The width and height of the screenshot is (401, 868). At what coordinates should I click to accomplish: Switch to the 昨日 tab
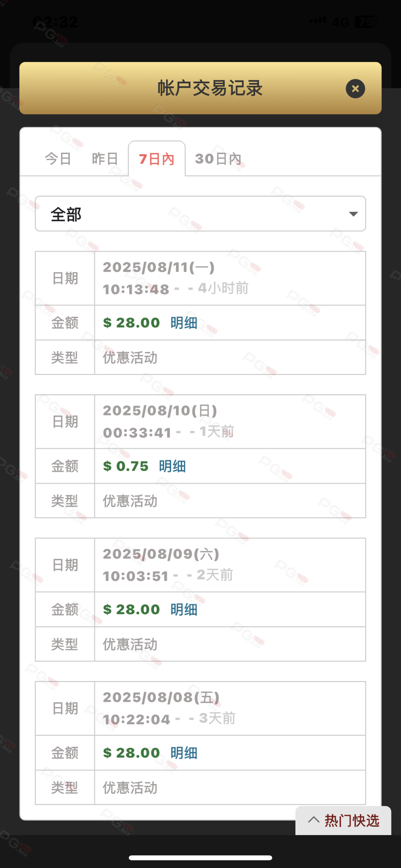click(x=105, y=159)
